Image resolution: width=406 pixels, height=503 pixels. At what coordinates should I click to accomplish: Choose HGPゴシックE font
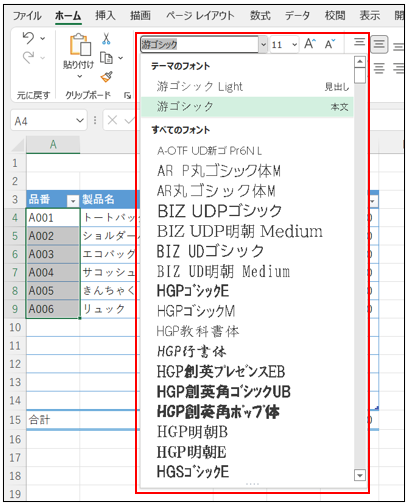pos(247,291)
